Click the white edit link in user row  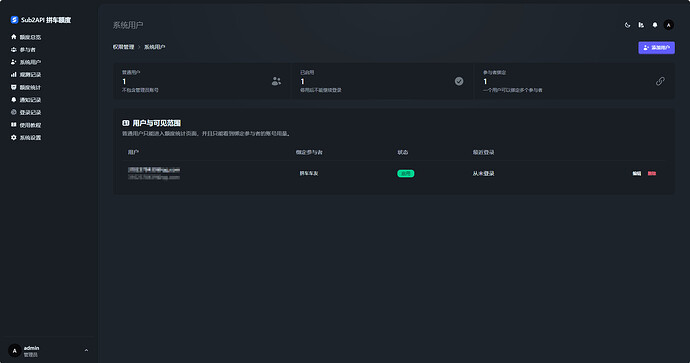point(637,173)
